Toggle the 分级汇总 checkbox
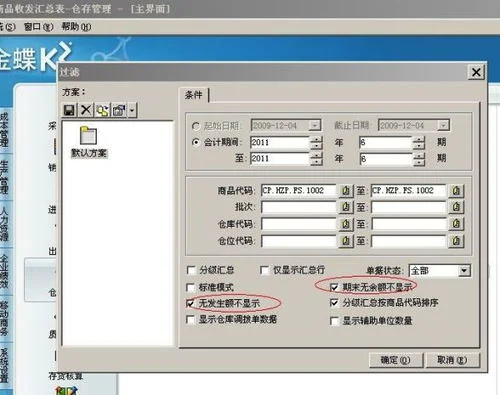The height and width of the screenshot is (395, 500). (x=191, y=270)
